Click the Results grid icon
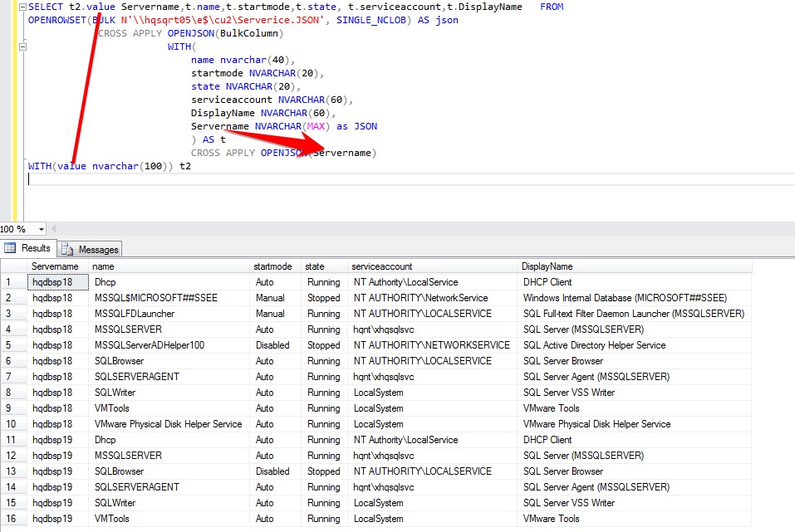 pos(11,248)
